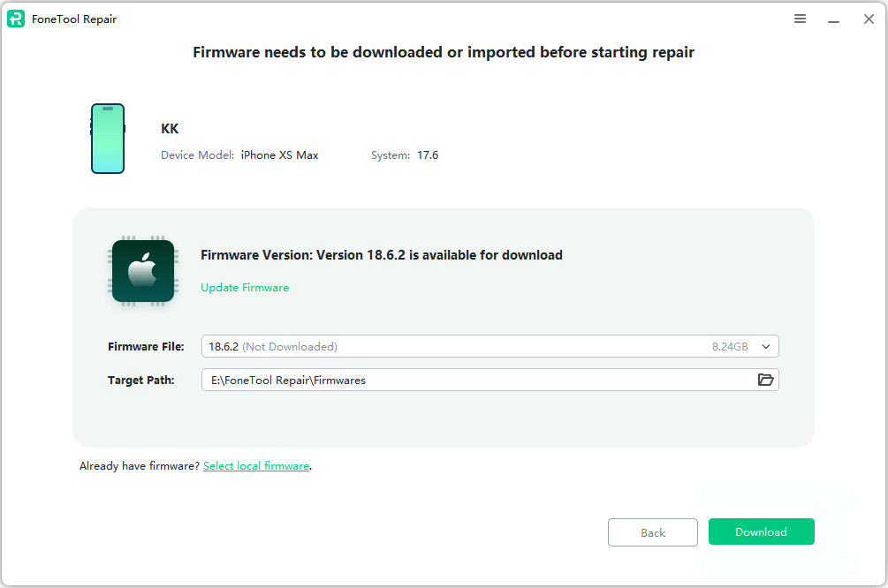The image size is (888, 588).
Task: Click the Apple firmware icon
Action: 142,271
